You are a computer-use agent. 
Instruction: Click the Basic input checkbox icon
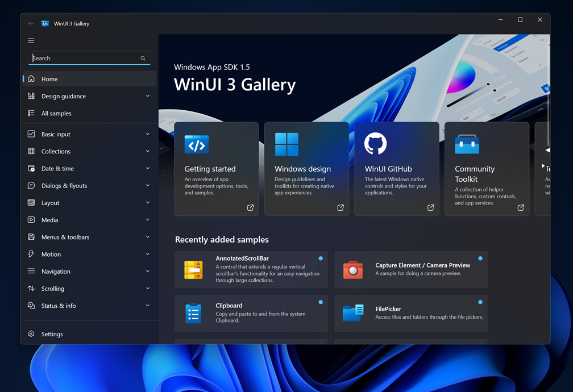pyautogui.click(x=31, y=134)
